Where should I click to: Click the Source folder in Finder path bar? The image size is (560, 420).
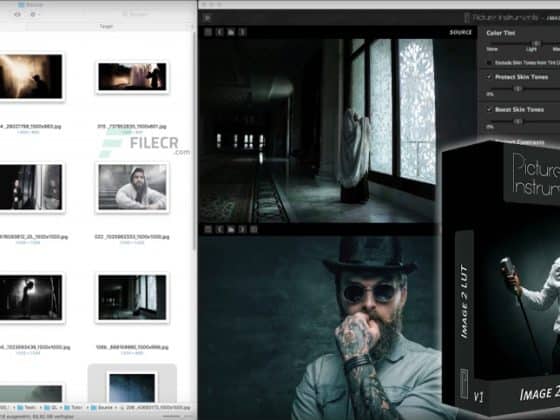pyautogui.click(x=102, y=408)
